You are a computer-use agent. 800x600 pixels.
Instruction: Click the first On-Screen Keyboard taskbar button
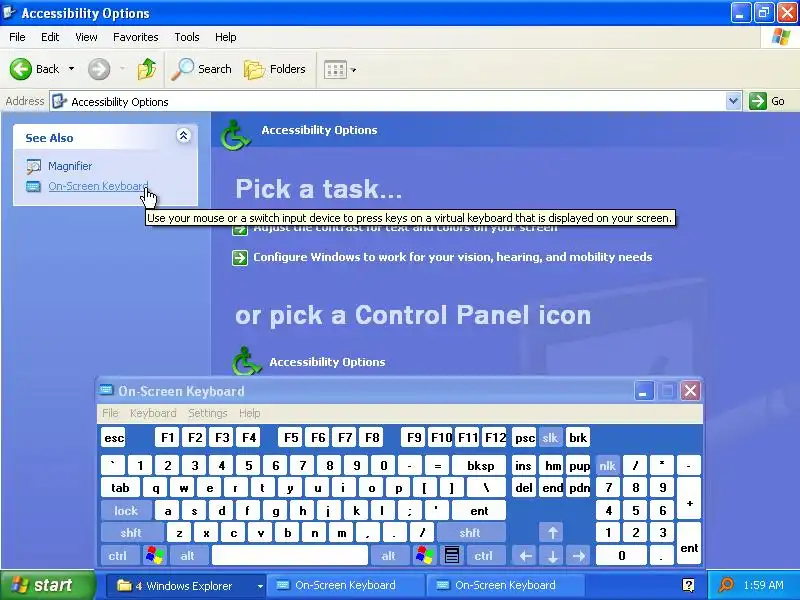tap(344, 585)
